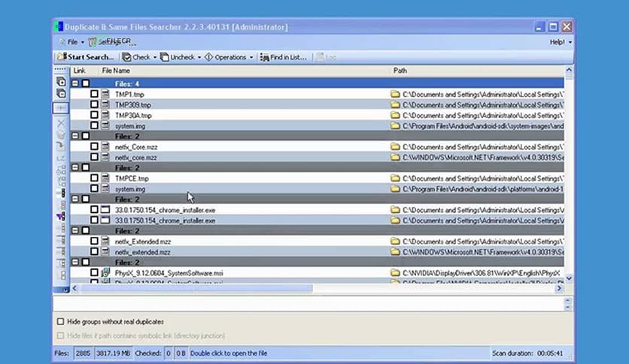Click the file icon beside netfx_Extended.mzz

(x=105, y=241)
